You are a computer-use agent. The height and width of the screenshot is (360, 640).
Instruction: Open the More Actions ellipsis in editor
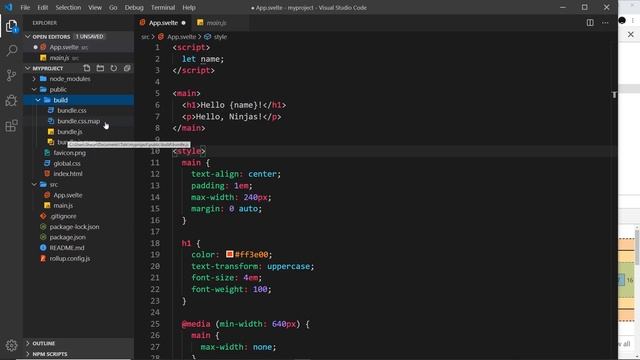[x=605, y=23]
